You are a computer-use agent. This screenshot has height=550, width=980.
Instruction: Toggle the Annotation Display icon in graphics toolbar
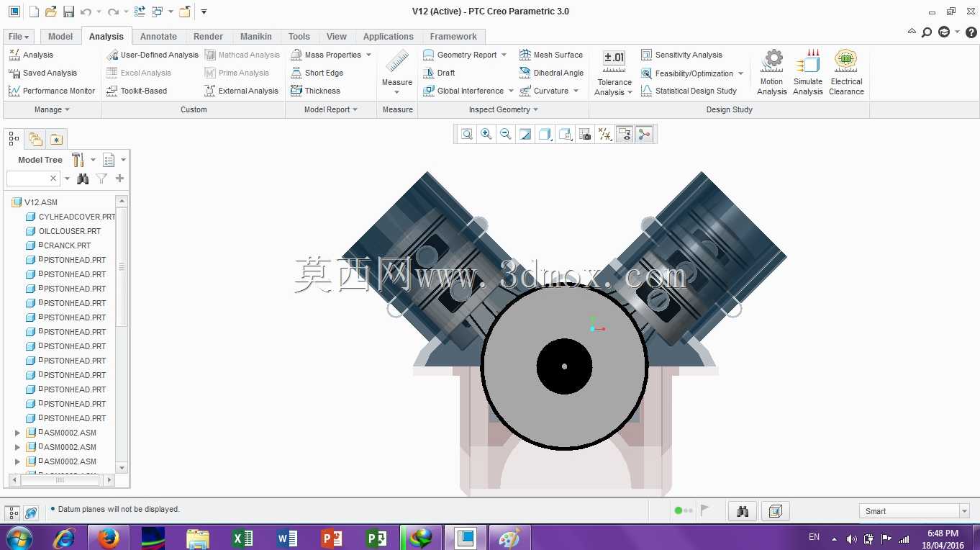coord(625,134)
